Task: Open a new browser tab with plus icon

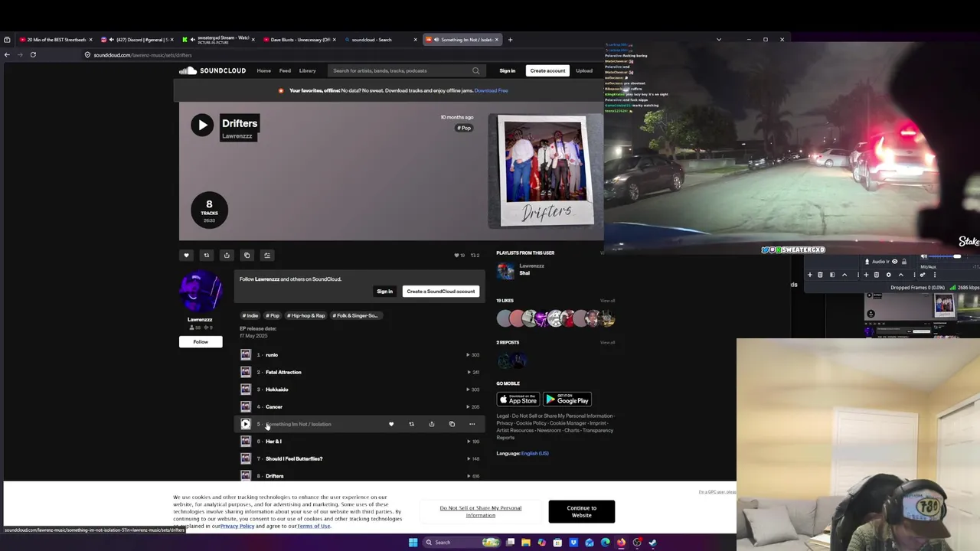Action: pyautogui.click(x=511, y=39)
